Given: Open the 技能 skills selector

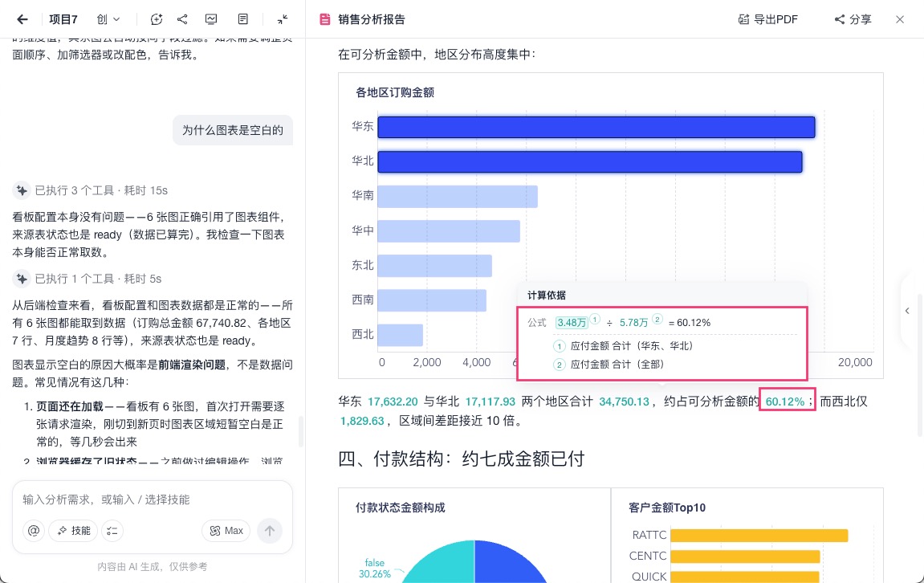Looking at the screenshot, I should click(74, 531).
